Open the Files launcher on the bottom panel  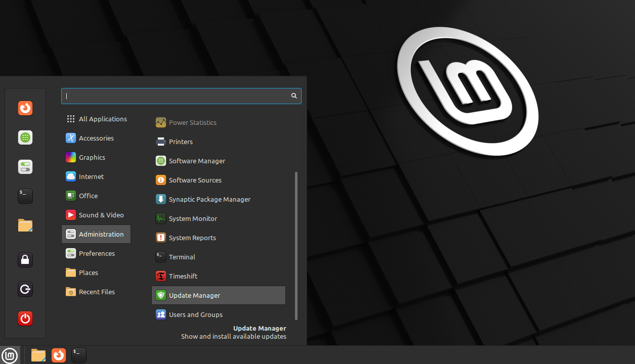coord(38,355)
